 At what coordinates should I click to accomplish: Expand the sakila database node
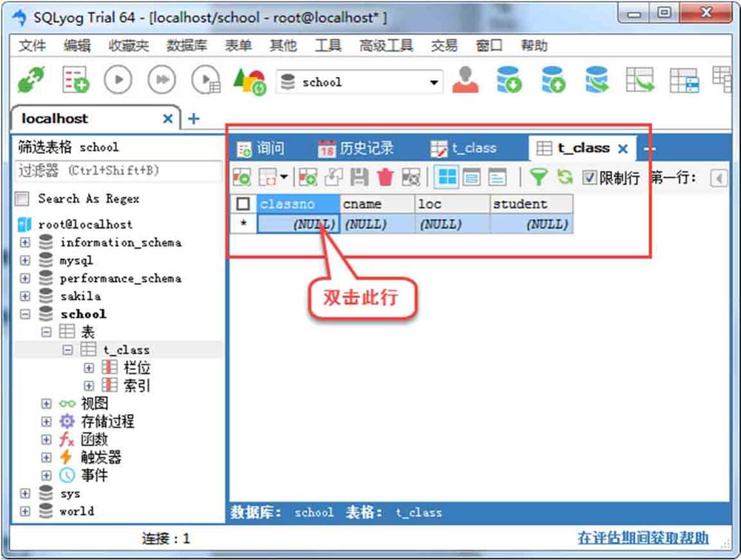pyautogui.click(x=25, y=296)
